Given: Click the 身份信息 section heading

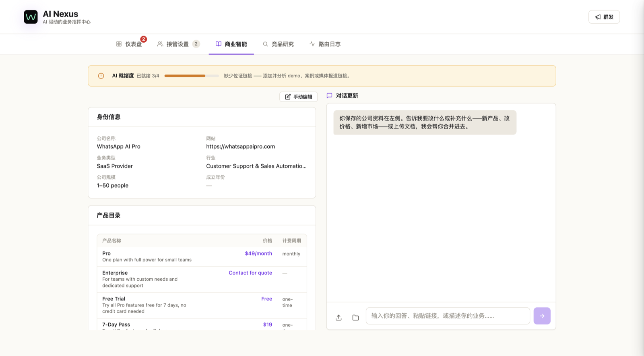Looking at the screenshot, I should [x=109, y=117].
